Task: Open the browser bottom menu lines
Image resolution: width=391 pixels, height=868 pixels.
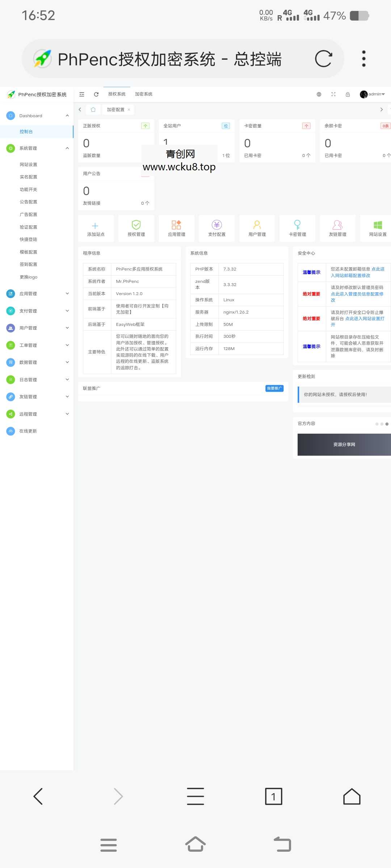Action: point(195,796)
